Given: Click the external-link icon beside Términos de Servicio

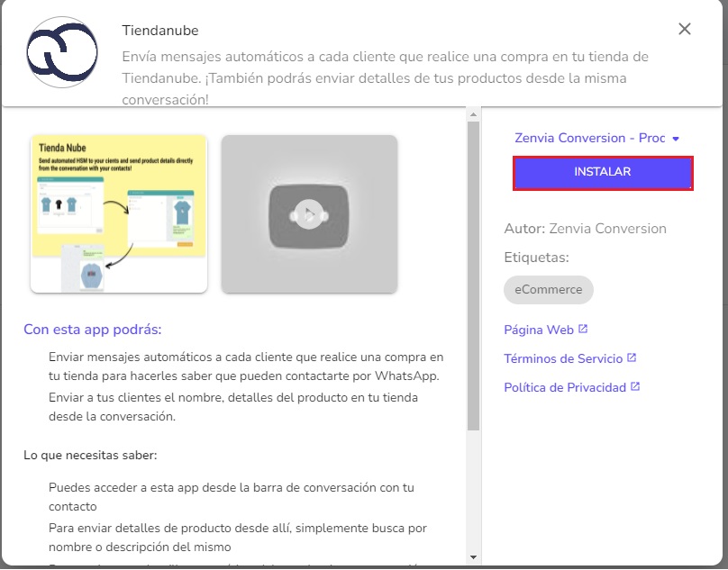Looking at the screenshot, I should coord(632,357).
